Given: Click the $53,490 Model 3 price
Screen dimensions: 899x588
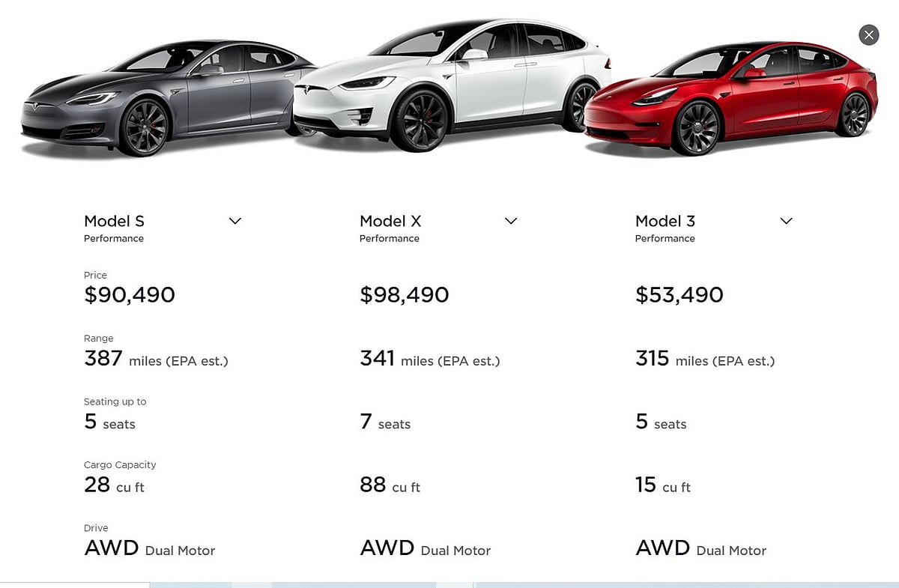Looking at the screenshot, I should coord(679,295).
